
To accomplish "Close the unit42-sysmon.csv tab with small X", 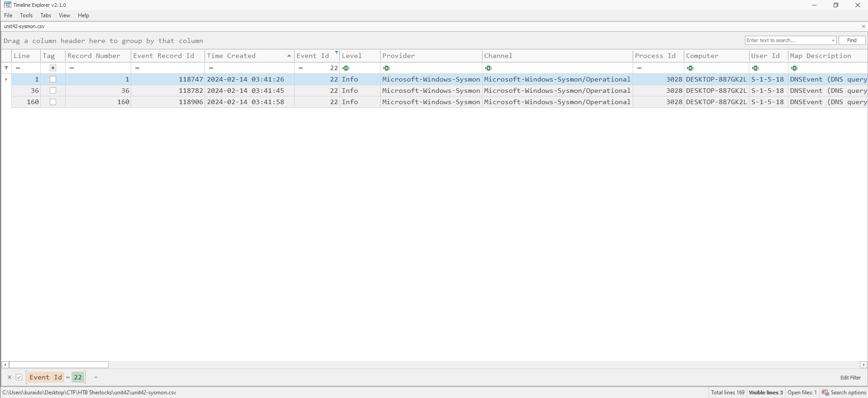I will click(x=863, y=26).
